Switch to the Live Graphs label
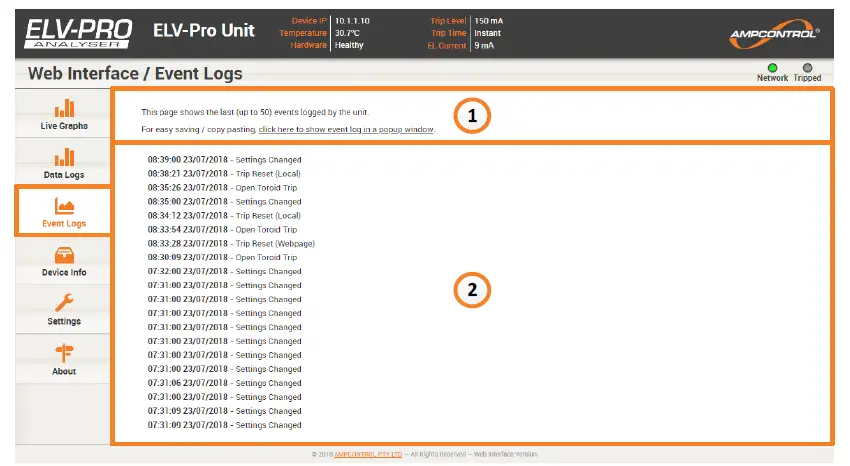 64,126
